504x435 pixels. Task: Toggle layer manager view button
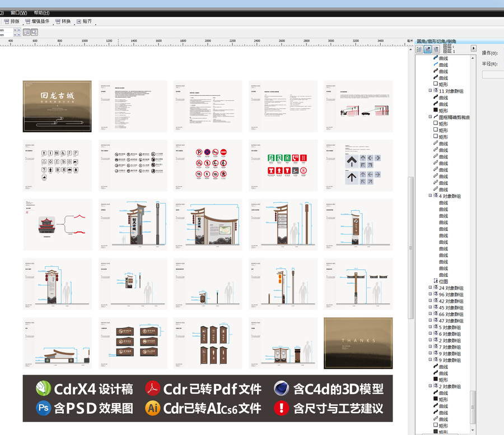click(436, 49)
